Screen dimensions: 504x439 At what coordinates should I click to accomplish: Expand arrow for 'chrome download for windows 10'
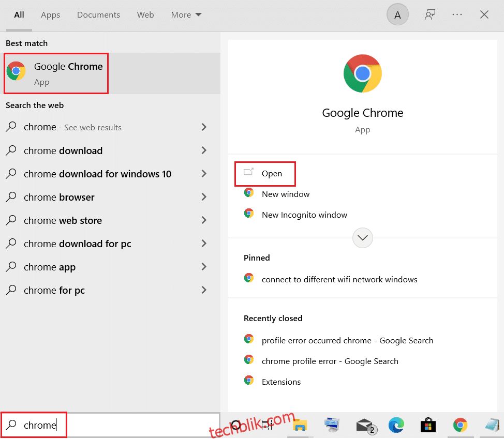[204, 174]
